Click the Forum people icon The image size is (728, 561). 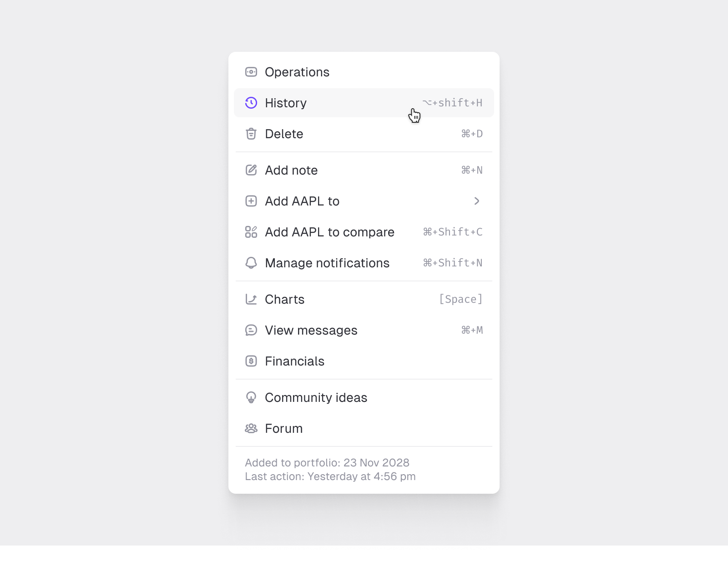click(251, 428)
